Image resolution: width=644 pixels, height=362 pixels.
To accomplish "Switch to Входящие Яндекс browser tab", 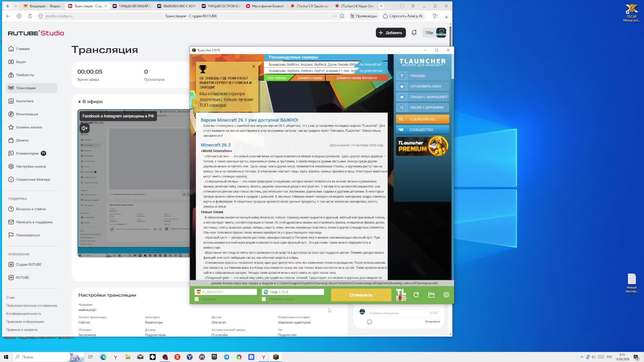I will click(x=43, y=6).
